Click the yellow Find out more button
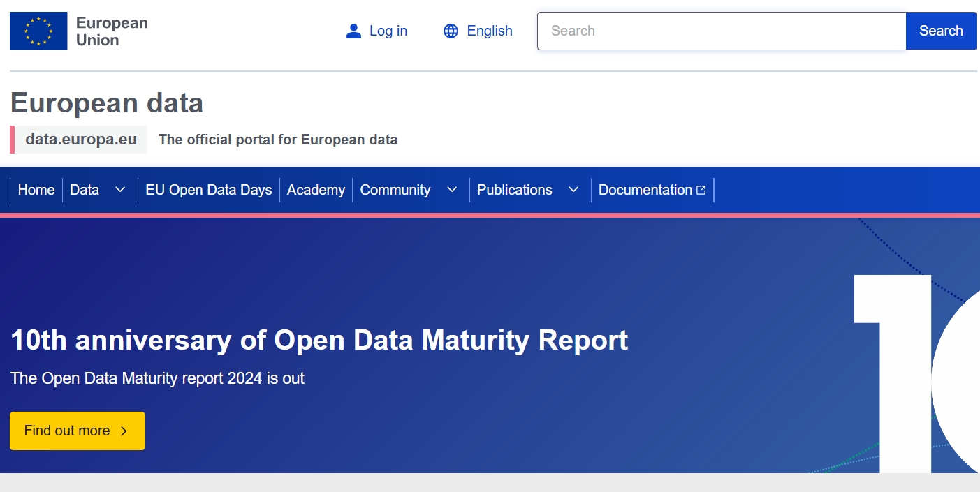 pyautogui.click(x=78, y=431)
